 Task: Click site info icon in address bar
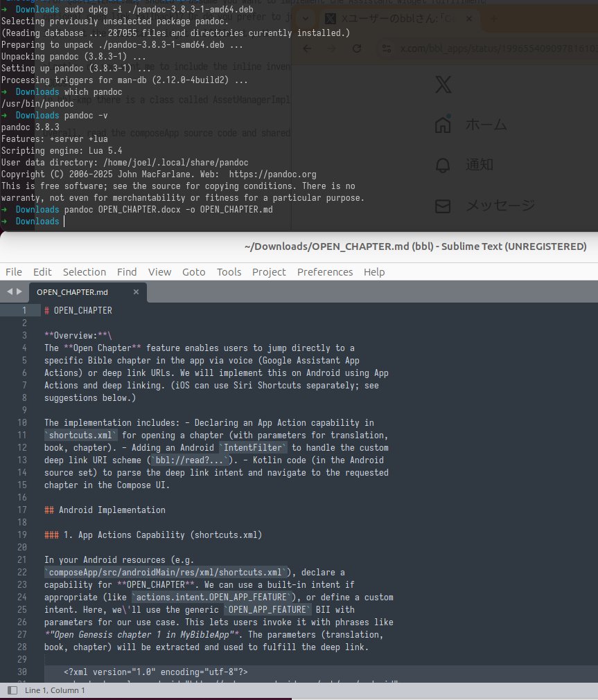click(x=387, y=48)
